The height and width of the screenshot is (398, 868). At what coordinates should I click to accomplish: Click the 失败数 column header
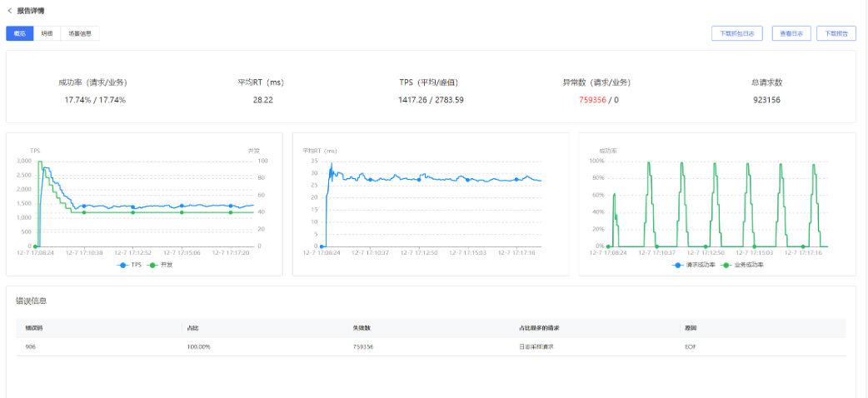point(360,328)
